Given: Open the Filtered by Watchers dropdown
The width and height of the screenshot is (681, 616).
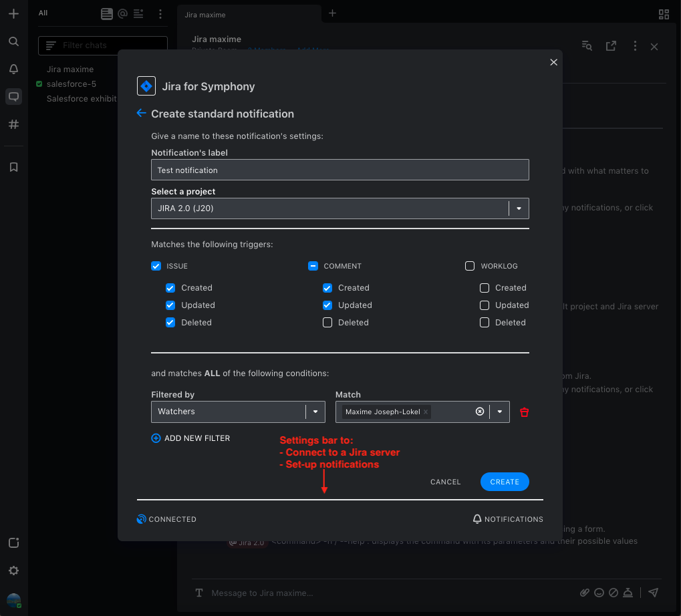Looking at the screenshot, I should pos(238,412).
